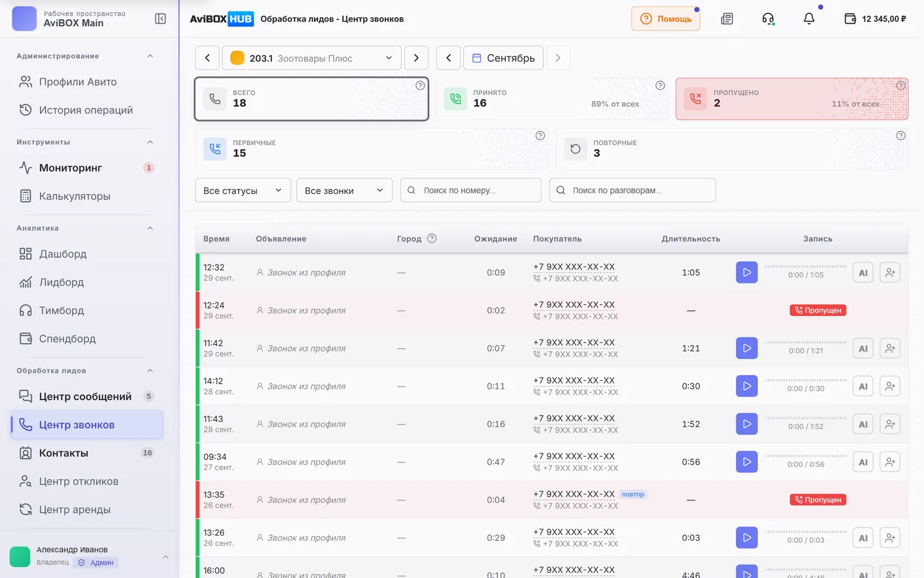
Task: Seek the 09:34 call audio waveform
Action: point(806,456)
